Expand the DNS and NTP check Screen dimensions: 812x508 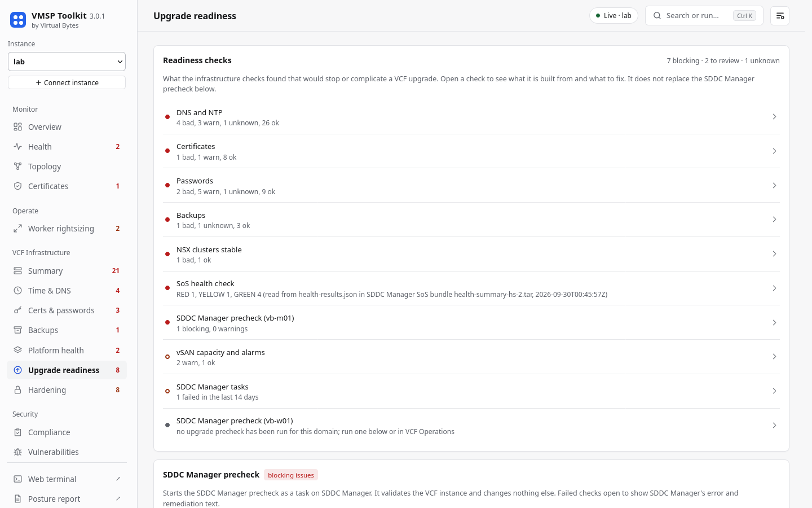tap(471, 117)
